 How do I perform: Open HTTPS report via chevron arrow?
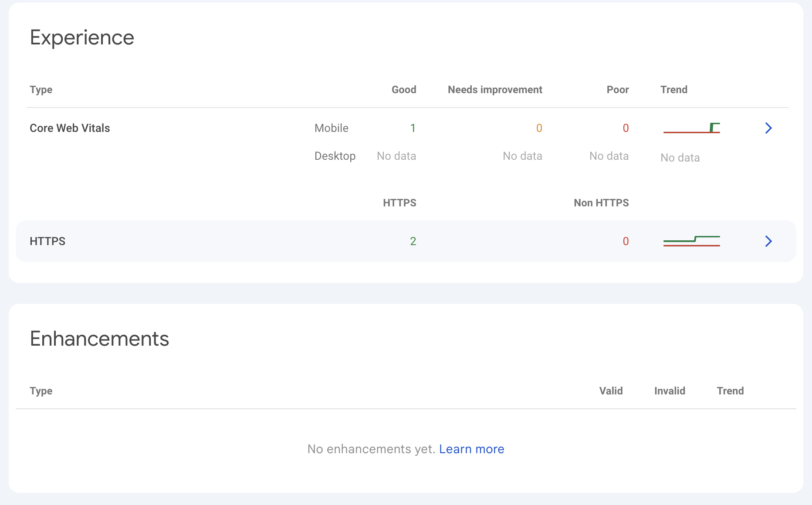pyautogui.click(x=768, y=241)
